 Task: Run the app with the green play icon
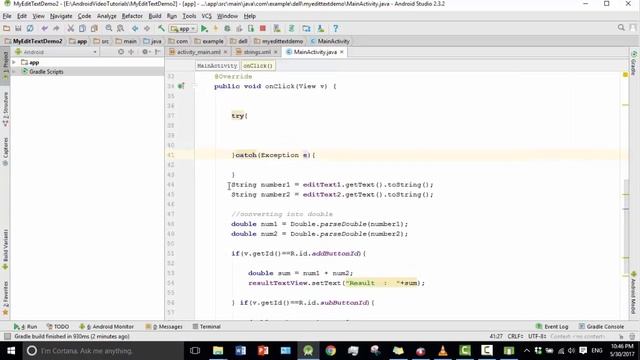point(204,28)
